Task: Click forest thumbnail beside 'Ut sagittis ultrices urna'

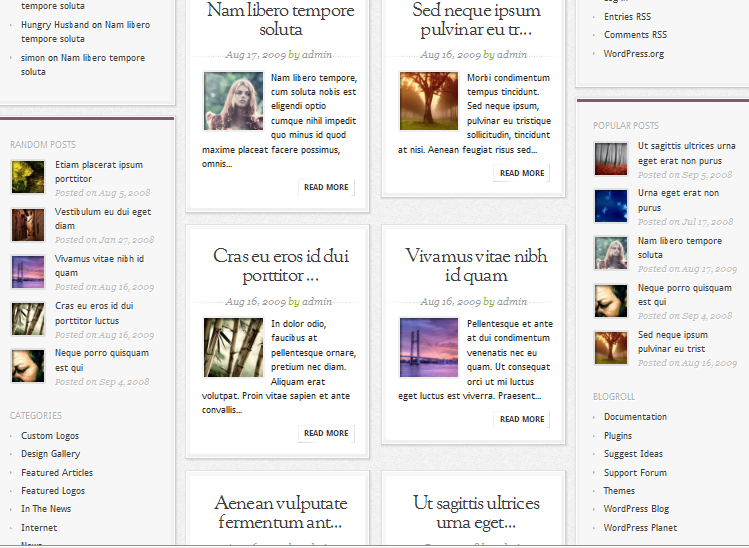Action: (x=611, y=159)
